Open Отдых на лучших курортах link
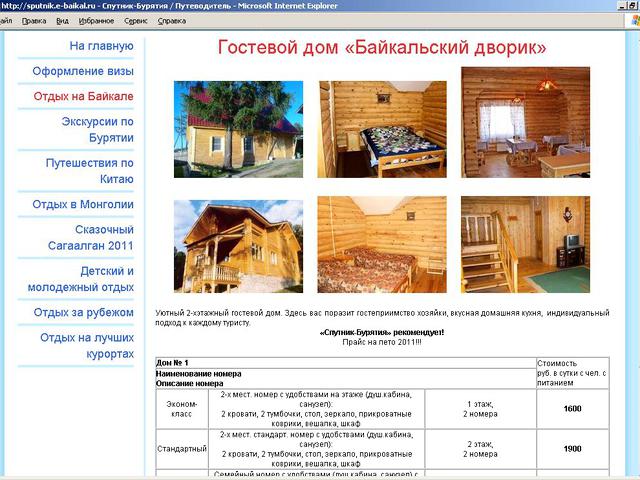Viewport: 640px width, 480px height. click(x=87, y=345)
